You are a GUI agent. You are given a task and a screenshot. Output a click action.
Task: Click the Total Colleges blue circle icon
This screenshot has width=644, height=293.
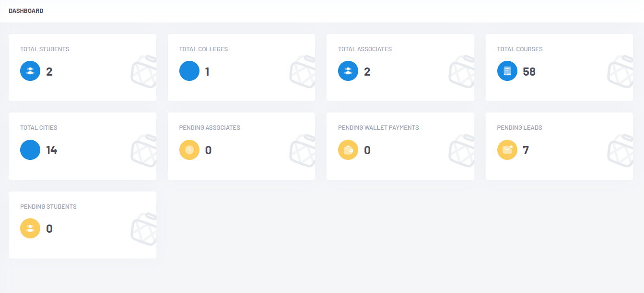[189, 71]
